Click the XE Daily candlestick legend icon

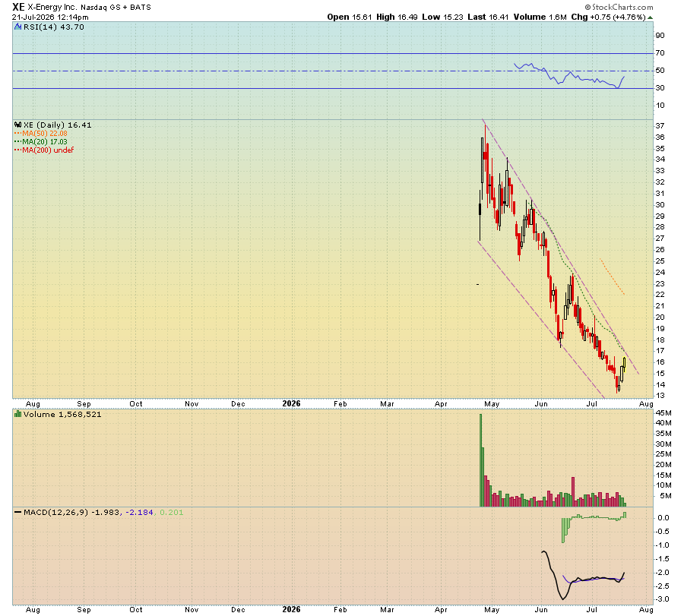(x=18, y=125)
